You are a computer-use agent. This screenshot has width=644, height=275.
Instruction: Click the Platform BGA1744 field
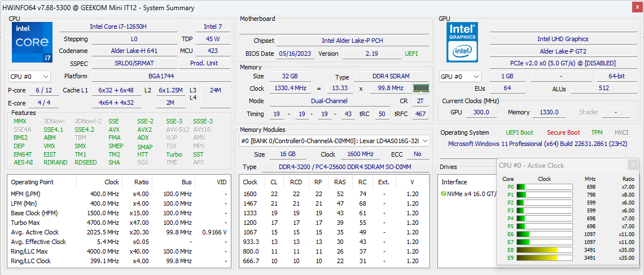(161, 76)
